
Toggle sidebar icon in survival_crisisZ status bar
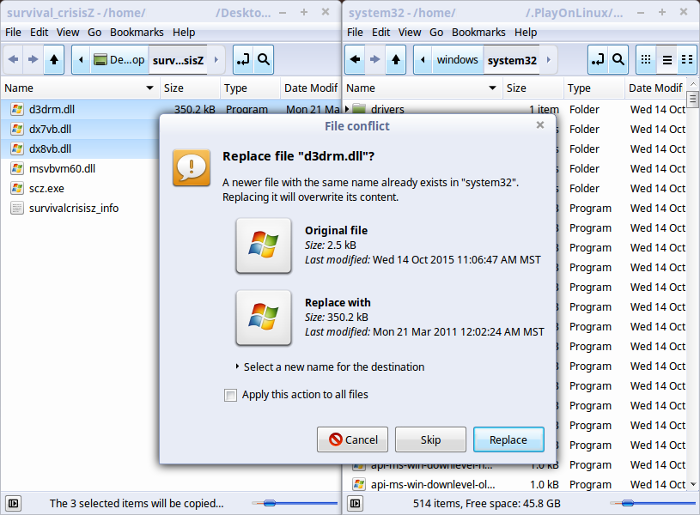(13, 503)
